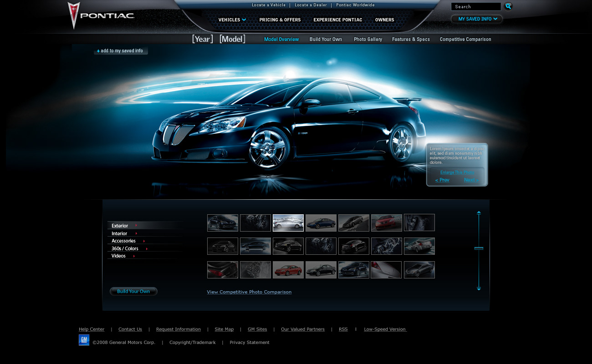Click plus icon to add to saved info
This screenshot has height=364, width=592.
coord(98,51)
